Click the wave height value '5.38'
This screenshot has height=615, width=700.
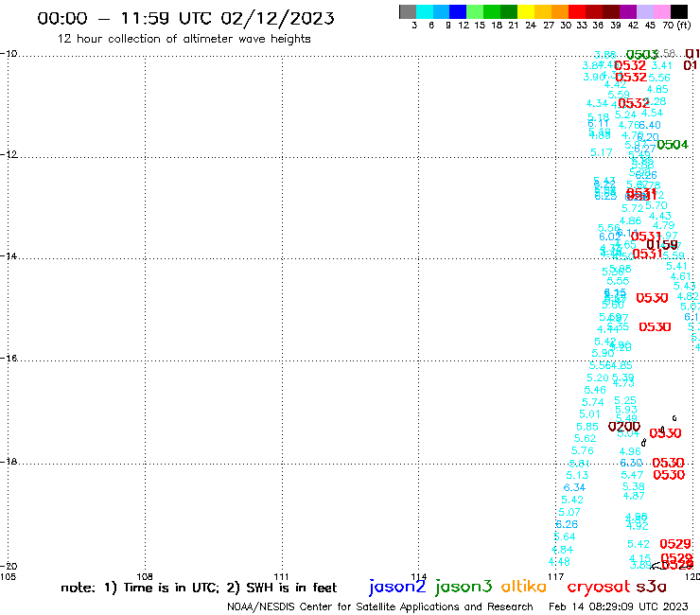634,486
